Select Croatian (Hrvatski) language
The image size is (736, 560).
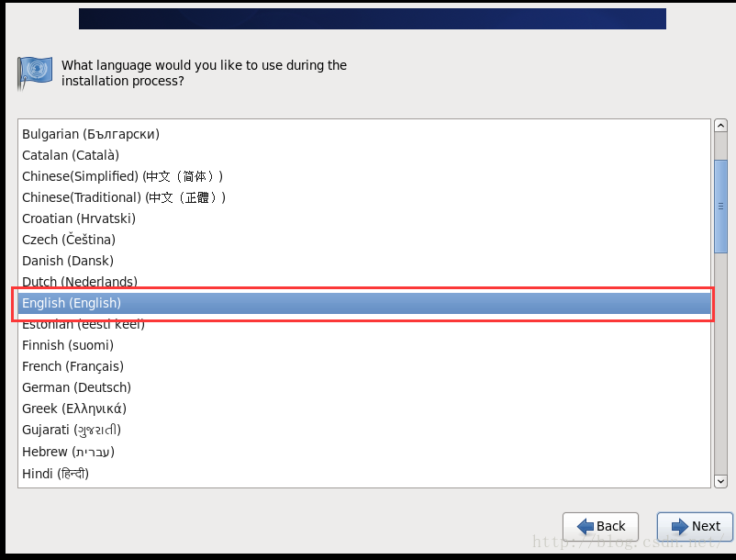[x=364, y=218]
